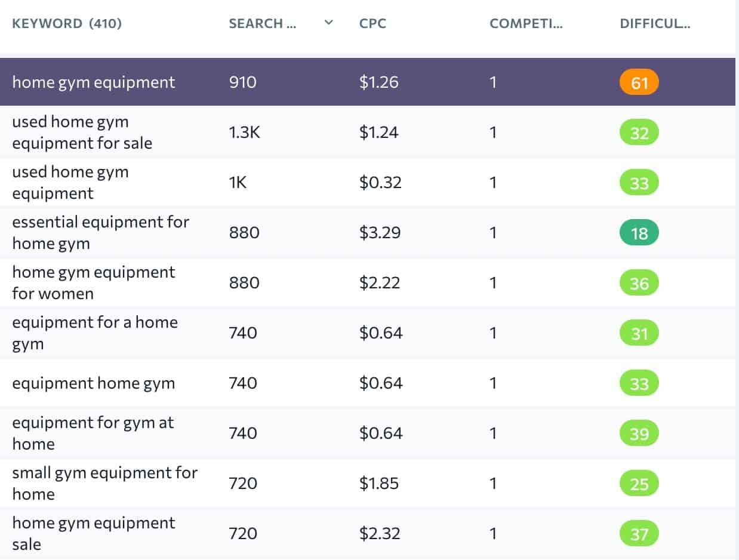Click the 'equipment home gym' keyword
739x560 pixels.
point(94,383)
